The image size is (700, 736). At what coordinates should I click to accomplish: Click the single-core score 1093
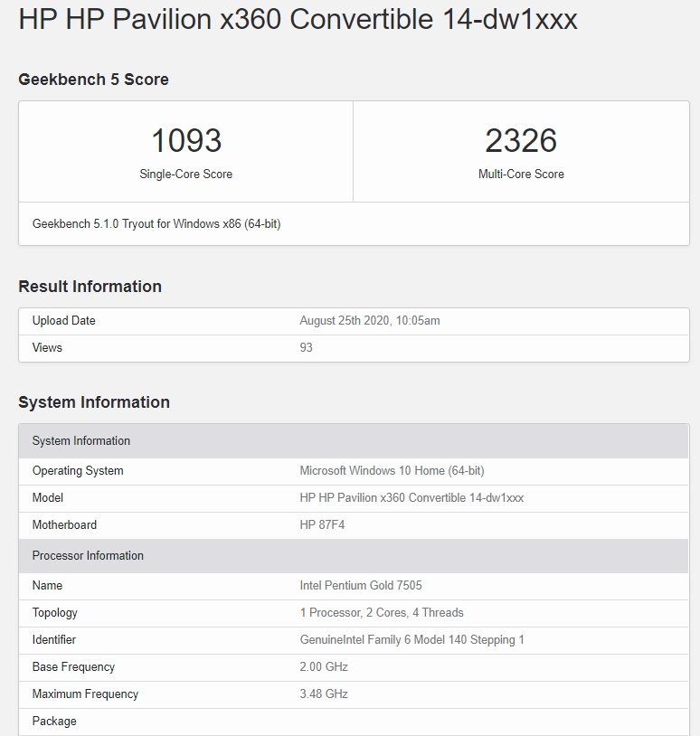(x=185, y=141)
